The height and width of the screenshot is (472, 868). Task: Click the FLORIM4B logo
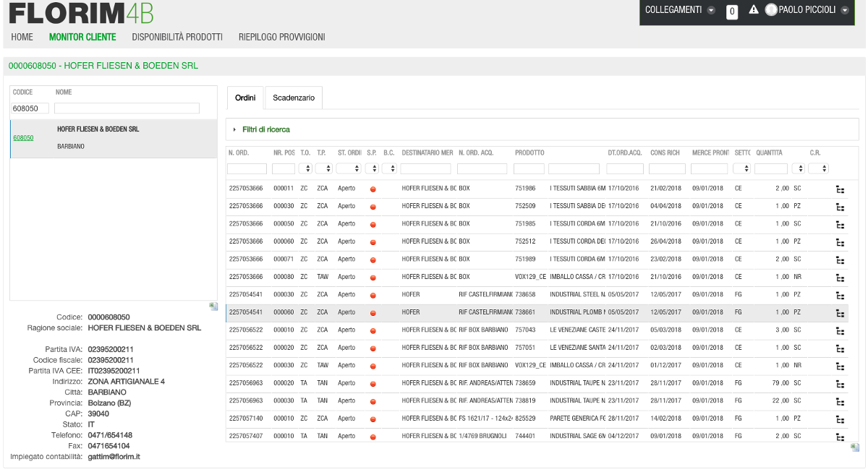pos(81,14)
